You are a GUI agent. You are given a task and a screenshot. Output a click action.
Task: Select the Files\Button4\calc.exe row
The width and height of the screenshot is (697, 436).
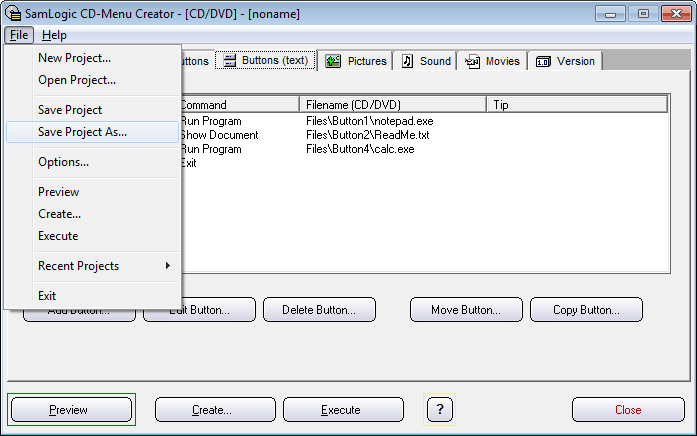point(360,149)
